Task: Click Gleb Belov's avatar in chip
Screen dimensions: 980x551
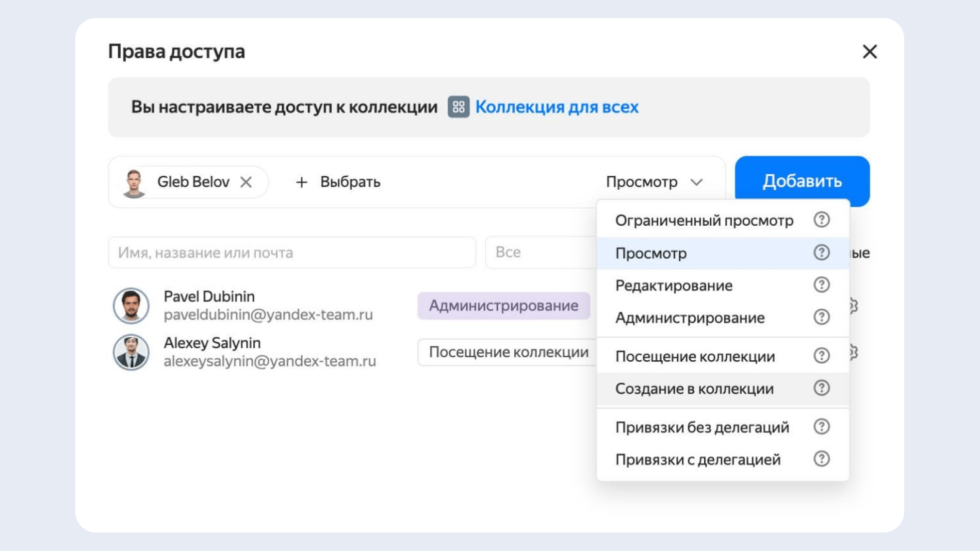Action: tap(134, 182)
